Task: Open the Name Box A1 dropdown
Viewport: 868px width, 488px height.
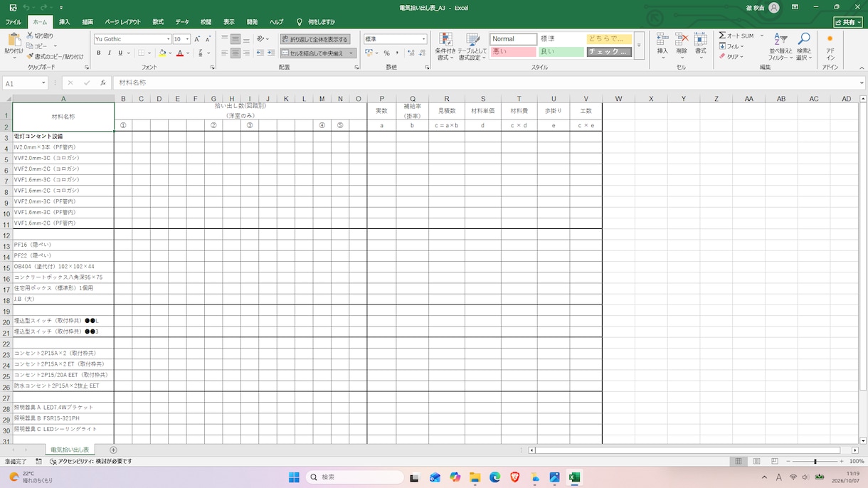Action: (x=43, y=83)
